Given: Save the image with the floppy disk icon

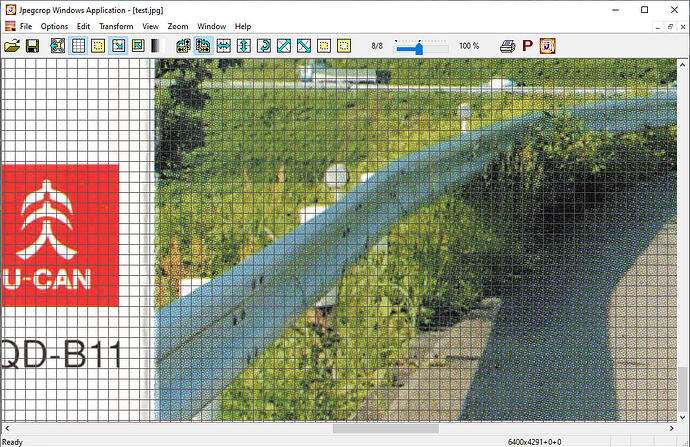Looking at the screenshot, I should (x=33, y=46).
